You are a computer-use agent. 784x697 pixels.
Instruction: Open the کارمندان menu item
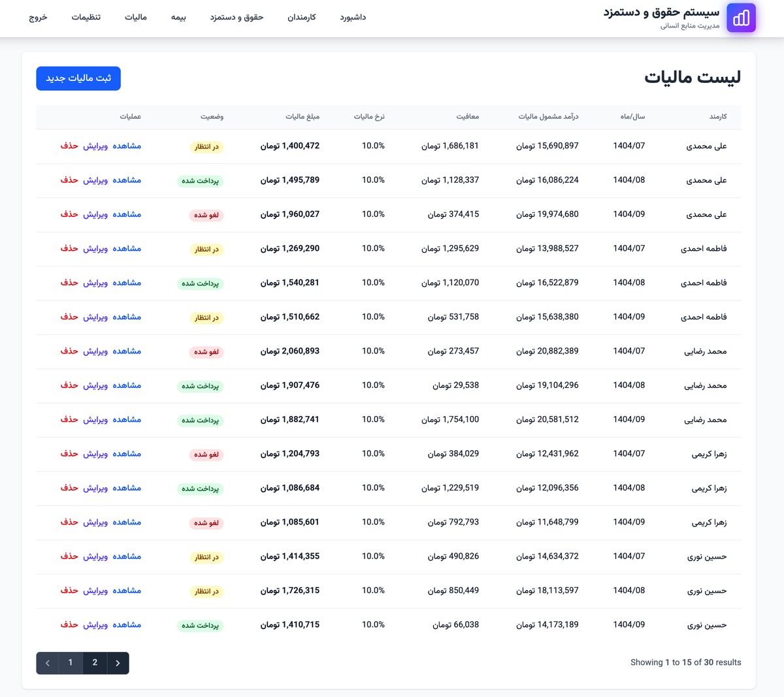pos(302,18)
